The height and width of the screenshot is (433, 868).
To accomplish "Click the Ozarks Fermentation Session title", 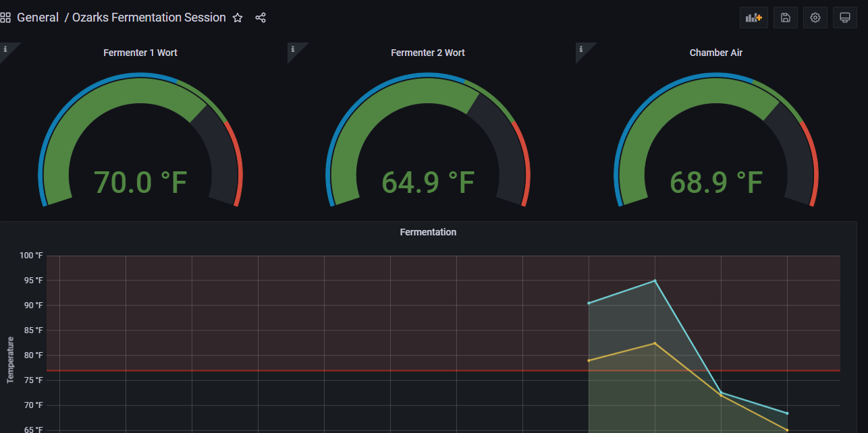I will click(149, 18).
